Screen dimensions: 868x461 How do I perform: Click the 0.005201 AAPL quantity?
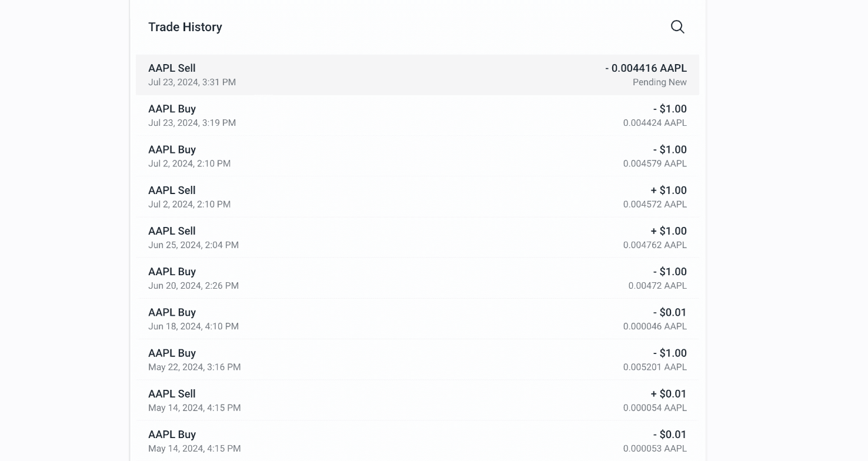coord(655,367)
